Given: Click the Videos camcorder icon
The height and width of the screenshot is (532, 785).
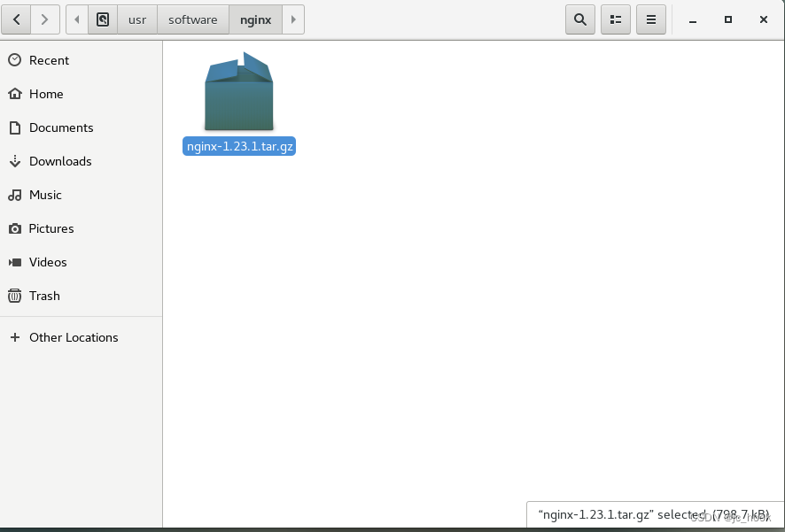Looking at the screenshot, I should pos(15,262).
